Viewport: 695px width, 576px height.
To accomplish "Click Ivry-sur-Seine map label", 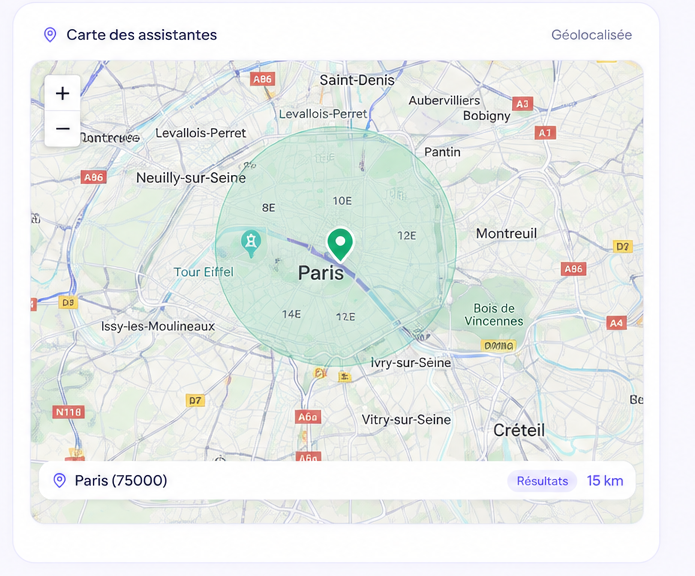I will pyautogui.click(x=411, y=363).
